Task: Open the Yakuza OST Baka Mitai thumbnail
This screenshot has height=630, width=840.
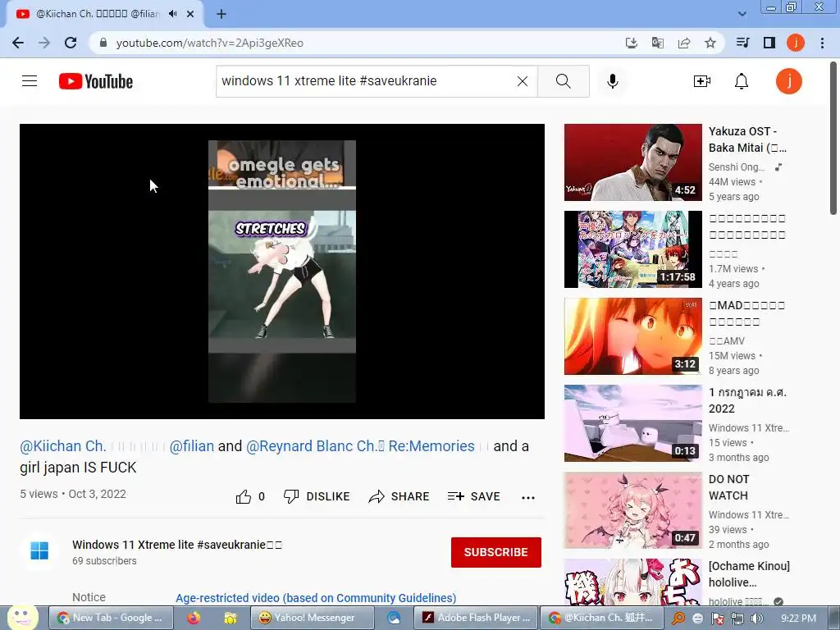Action: pos(632,162)
